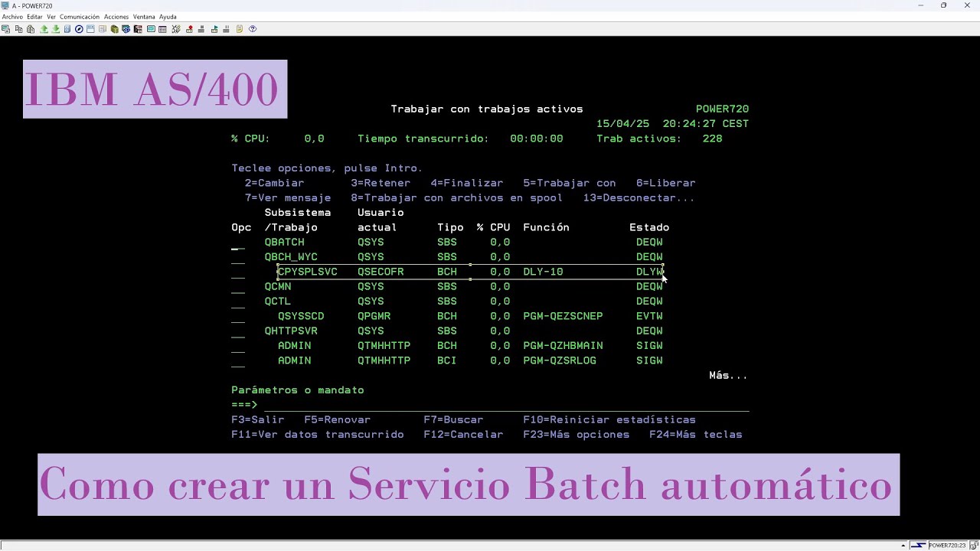Maximize the A - POWER720 window
980x551 pixels.
click(x=943, y=5)
